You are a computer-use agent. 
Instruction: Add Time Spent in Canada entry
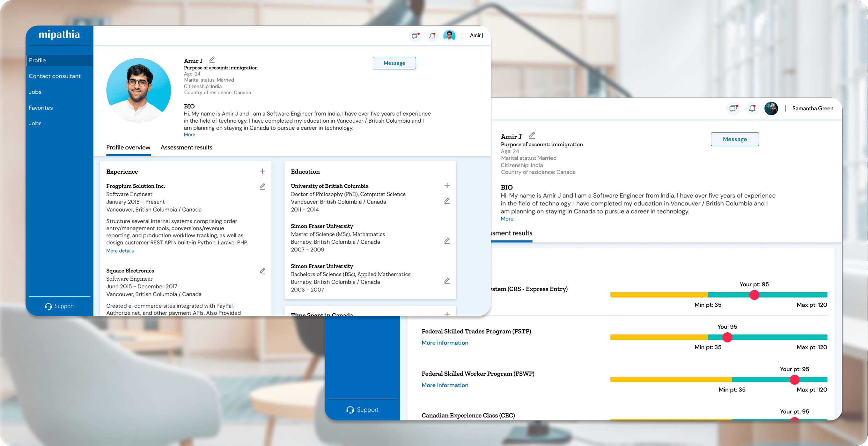coord(447,314)
